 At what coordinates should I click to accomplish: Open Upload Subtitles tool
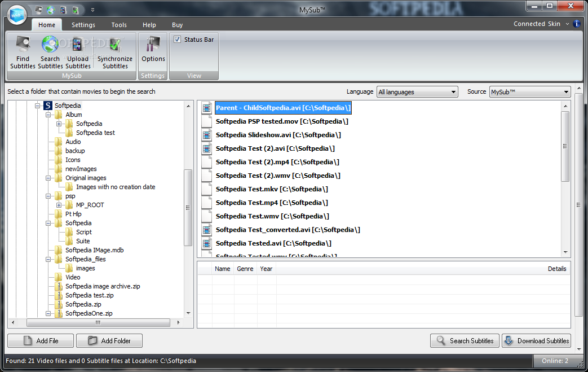(x=78, y=52)
